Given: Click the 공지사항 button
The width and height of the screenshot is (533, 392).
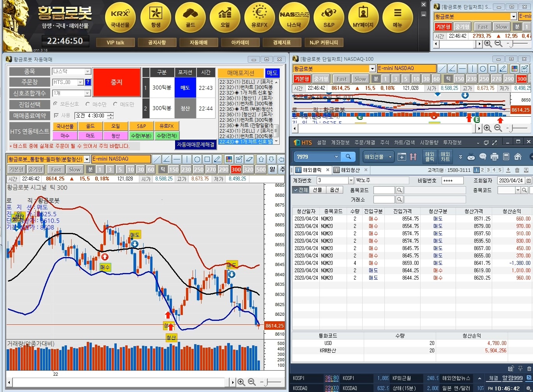Looking at the screenshot, I should click(x=157, y=42).
